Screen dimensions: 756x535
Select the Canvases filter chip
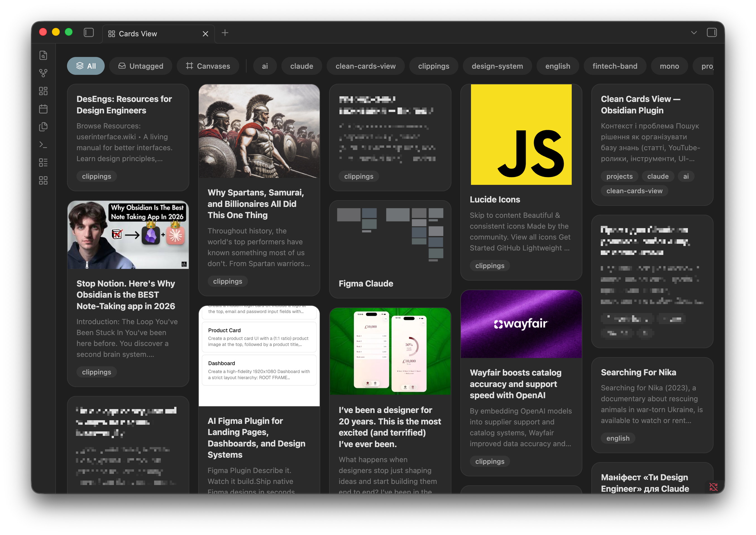[x=208, y=66]
